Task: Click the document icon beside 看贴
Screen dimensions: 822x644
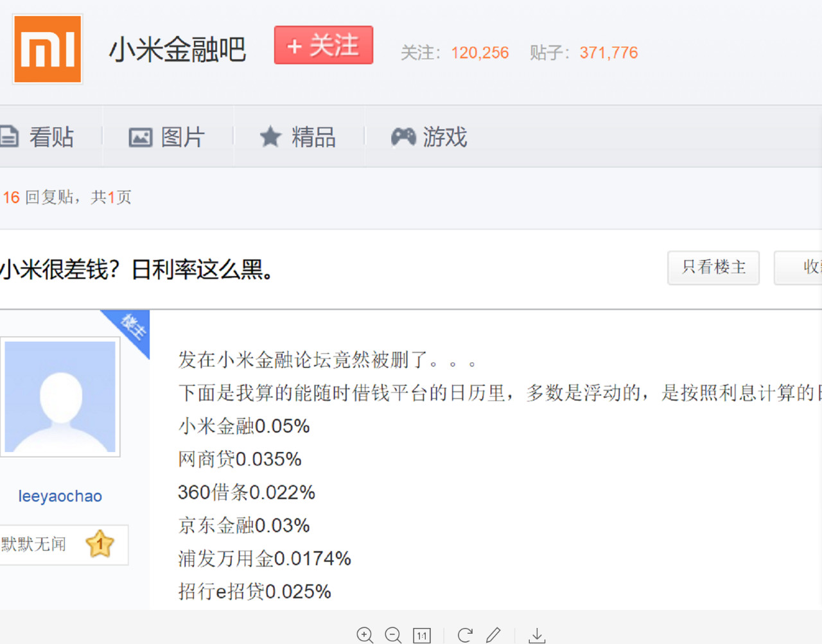Action: coord(8,137)
